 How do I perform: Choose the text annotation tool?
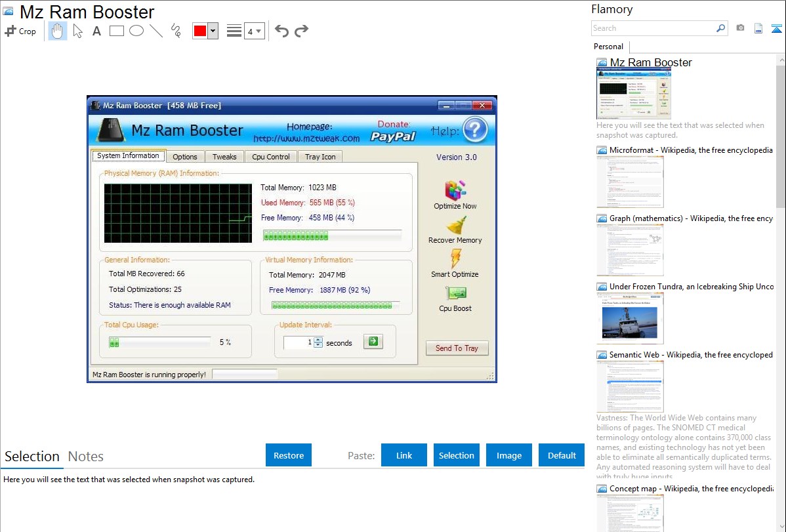coord(96,31)
